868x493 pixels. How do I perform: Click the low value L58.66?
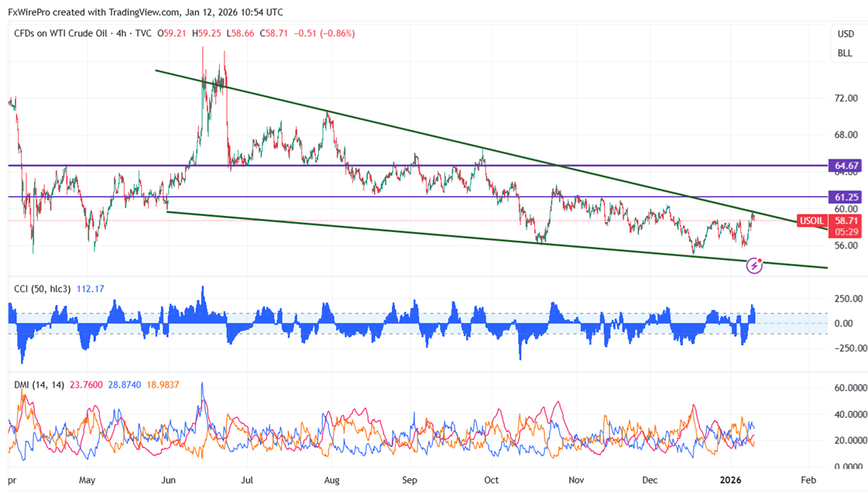[x=240, y=33]
